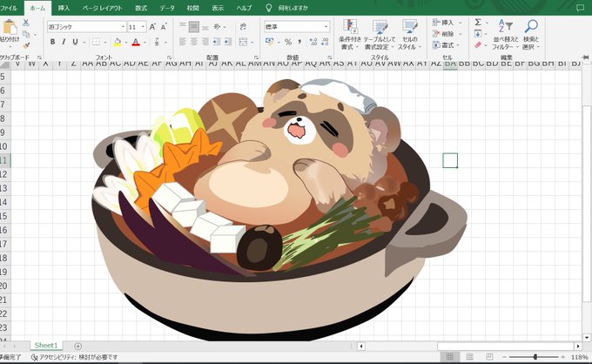This screenshot has height=364, width=592.
Task: Open the Conditional Formatting (条件付き書式) menu
Action: click(x=350, y=35)
